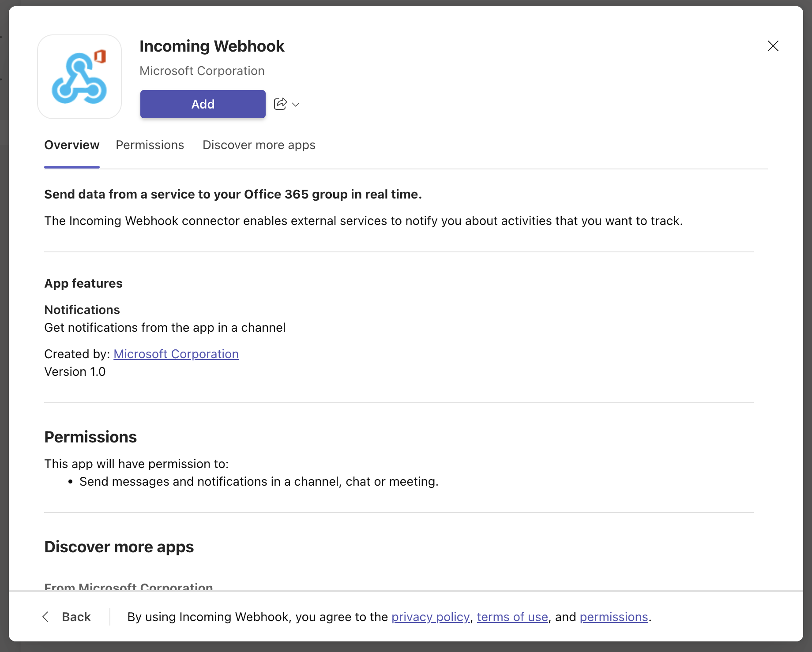The image size is (812, 652).
Task: Click the Incoming Webhook connector description sentence
Action: click(x=364, y=221)
